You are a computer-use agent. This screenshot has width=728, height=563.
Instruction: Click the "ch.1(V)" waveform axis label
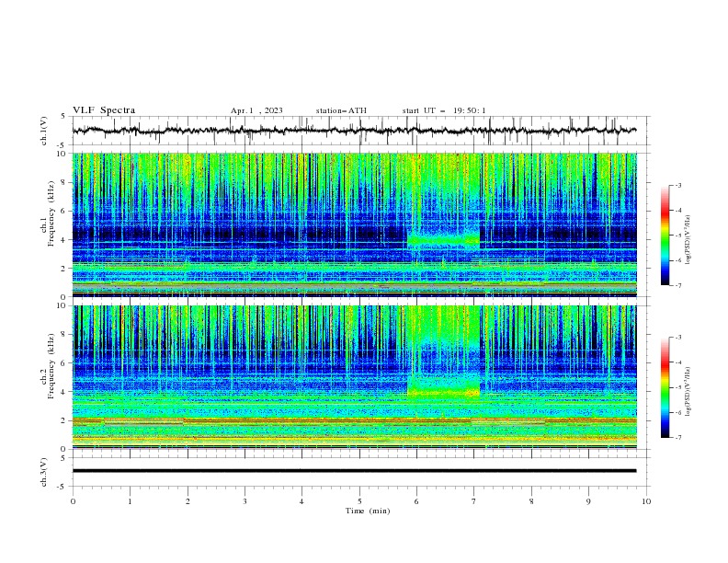click(44, 131)
